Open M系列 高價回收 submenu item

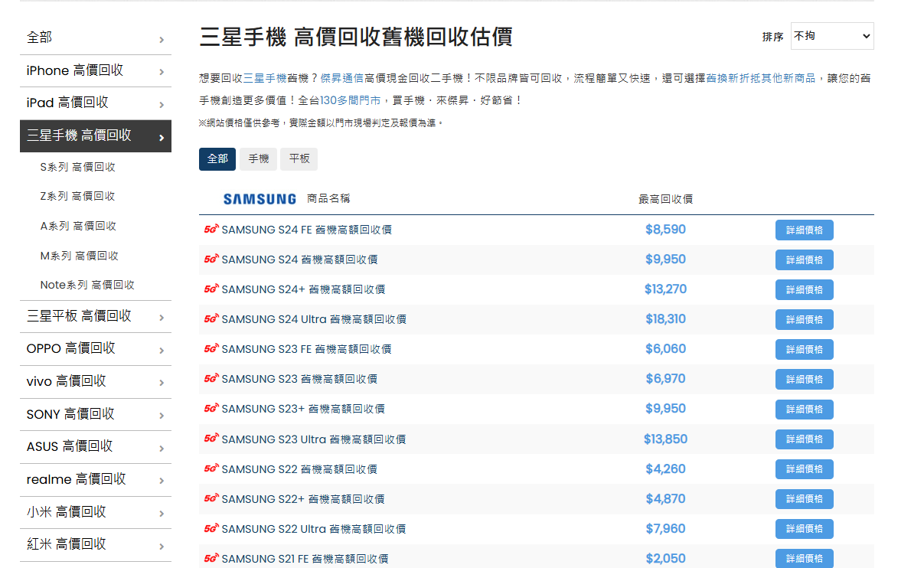pyautogui.click(x=79, y=256)
